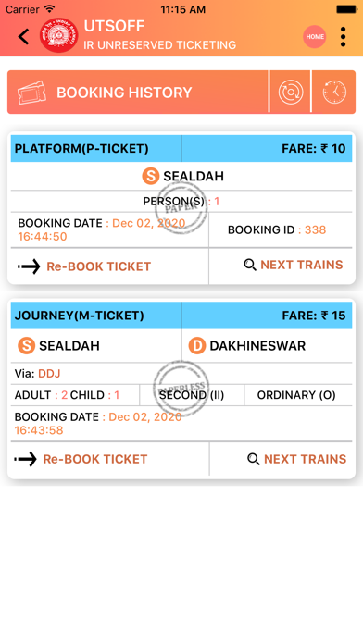Go to the HOME button
This screenshot has height=644, width=363.
pos(315,37)
